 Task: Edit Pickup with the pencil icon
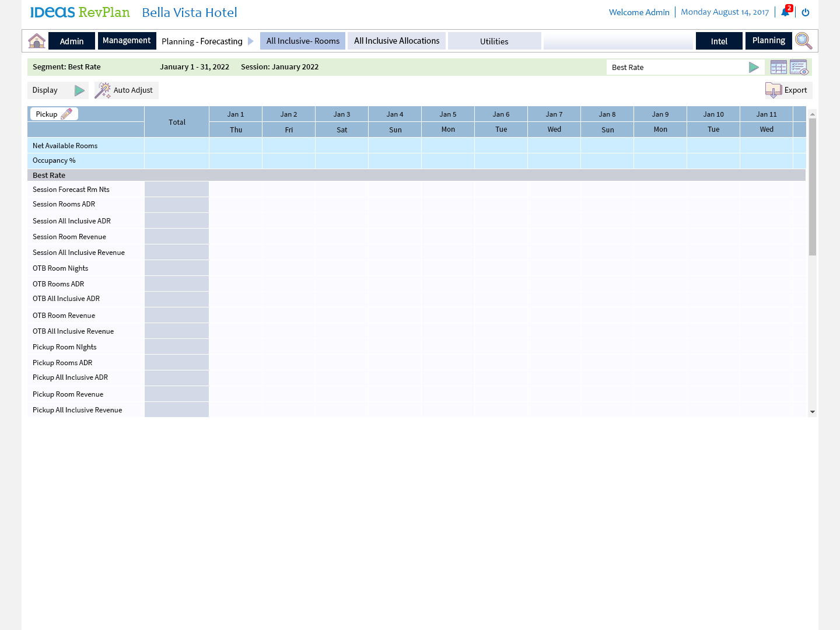coord(66,114)
